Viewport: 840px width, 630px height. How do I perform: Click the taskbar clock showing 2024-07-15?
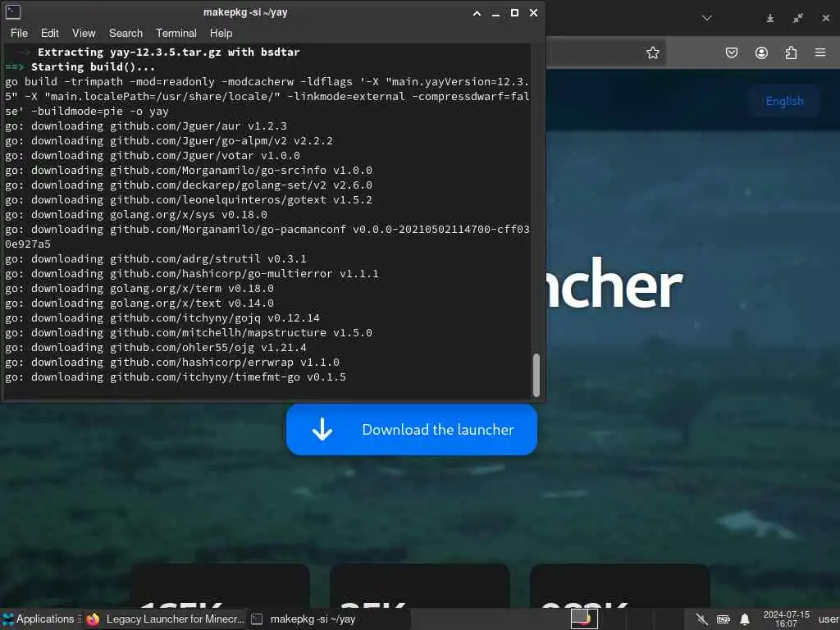pos(786,619)
